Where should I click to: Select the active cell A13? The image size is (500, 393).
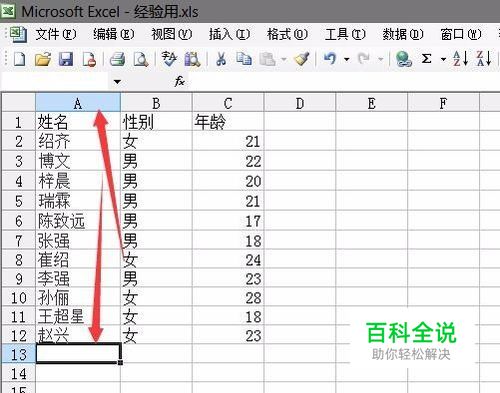tap(78, 353)
